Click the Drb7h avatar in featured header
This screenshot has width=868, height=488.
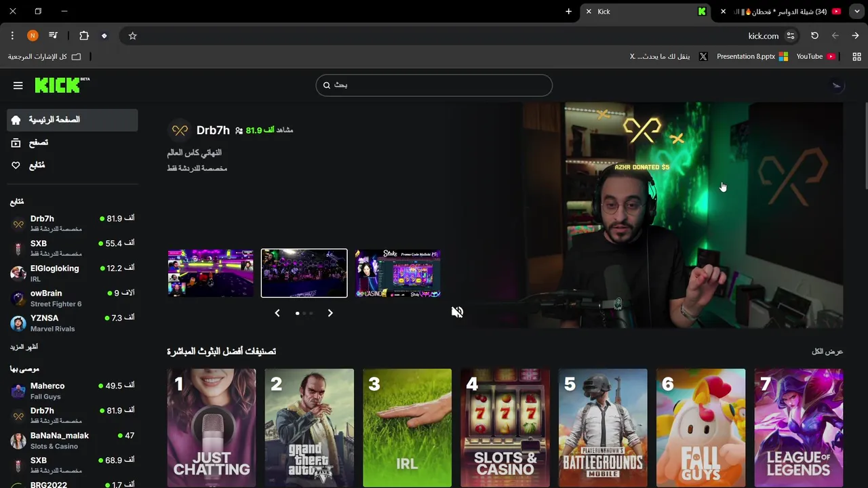[180, 130]
